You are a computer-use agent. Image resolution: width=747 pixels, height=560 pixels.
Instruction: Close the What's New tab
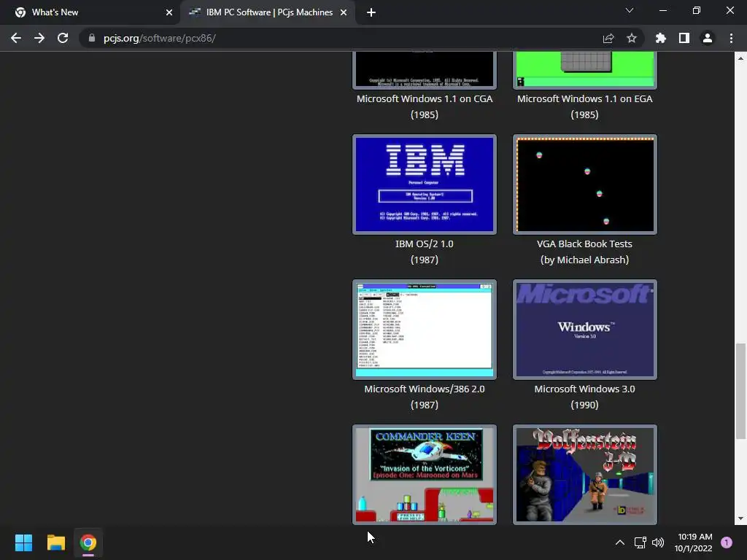click(169, 12)
